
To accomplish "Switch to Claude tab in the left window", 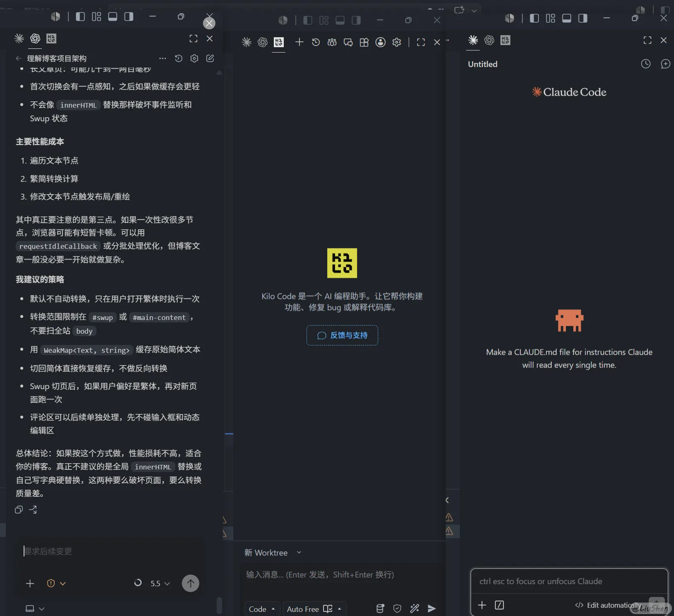I will click(19, 38).
